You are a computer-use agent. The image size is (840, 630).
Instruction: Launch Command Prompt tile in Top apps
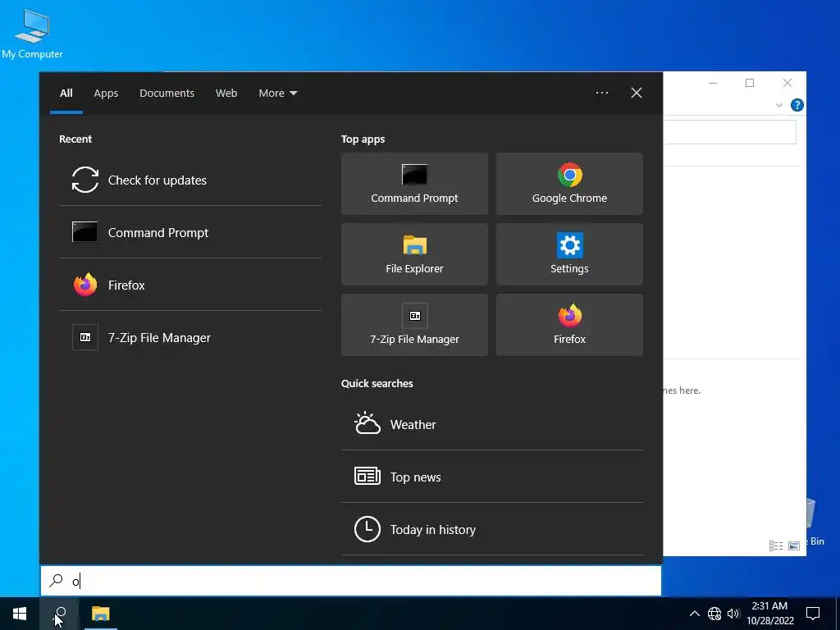(414, 184)
